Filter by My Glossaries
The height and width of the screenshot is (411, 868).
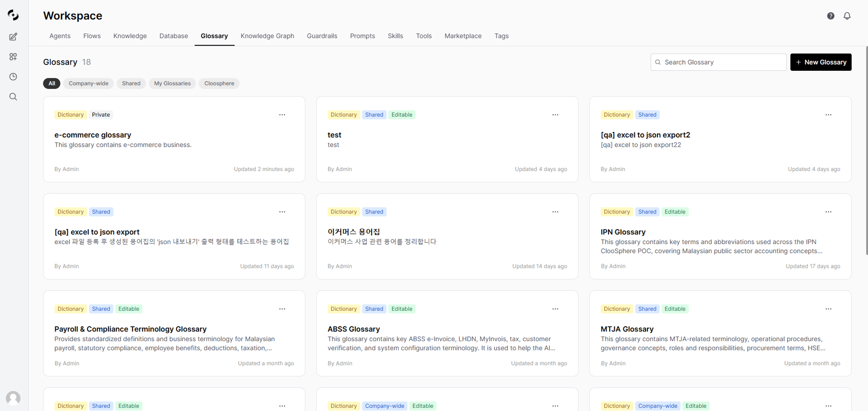[x=172, y=83]
